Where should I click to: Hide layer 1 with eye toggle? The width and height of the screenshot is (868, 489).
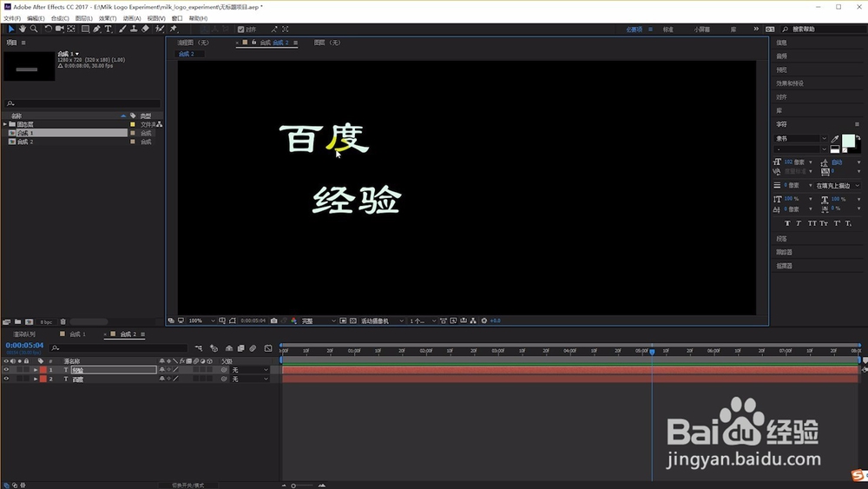[x=6, y=370]
